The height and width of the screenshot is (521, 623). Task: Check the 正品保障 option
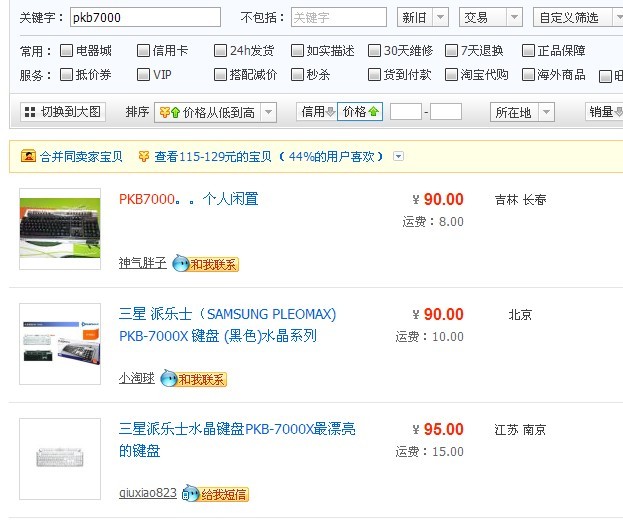click(x=528, y=50)
